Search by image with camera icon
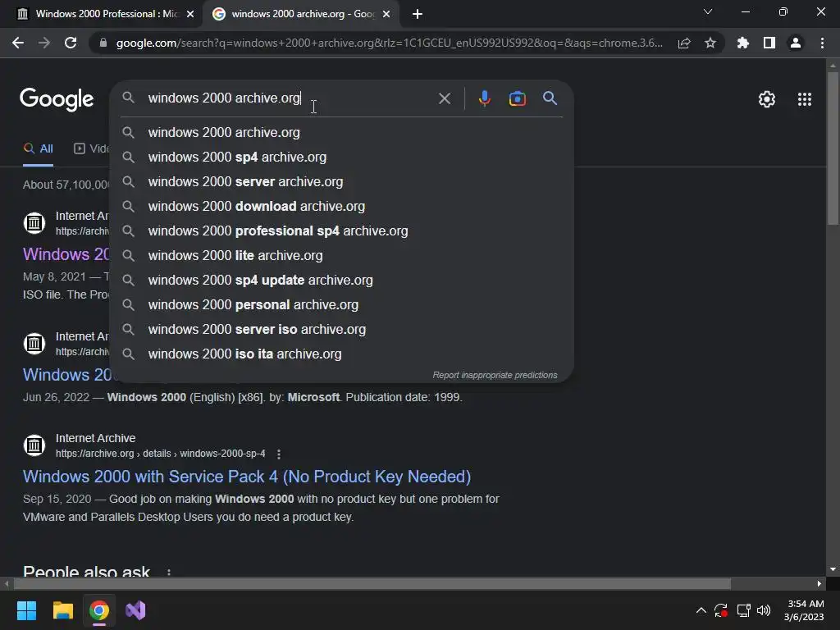Image resolution: width=840 pixels, height=630 pixels. pos(517,98)
